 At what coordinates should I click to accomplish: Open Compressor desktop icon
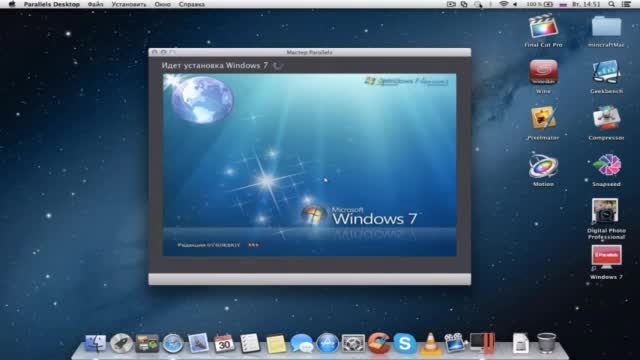[x=607, y=119]
